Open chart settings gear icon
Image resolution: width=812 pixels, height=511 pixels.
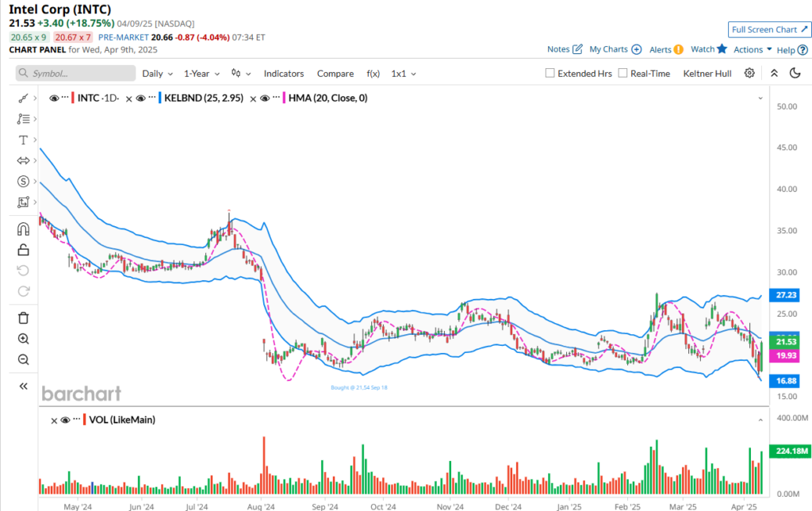(749, 73)
